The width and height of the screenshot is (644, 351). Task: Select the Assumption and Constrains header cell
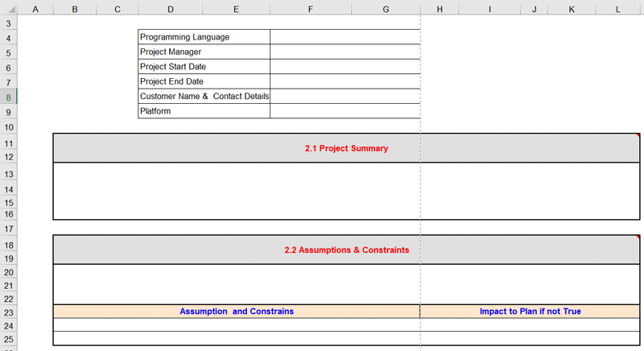tap(237, 312)
